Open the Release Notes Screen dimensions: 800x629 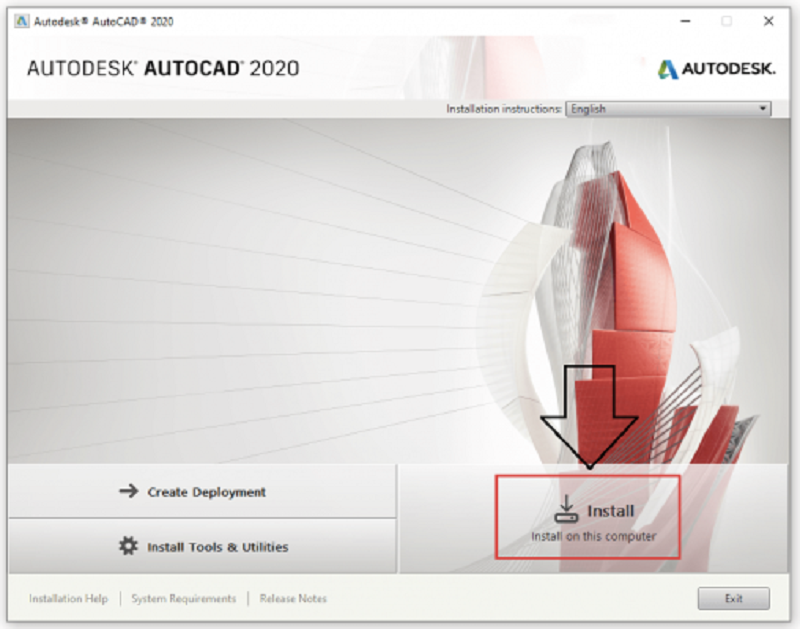point(292,598)
